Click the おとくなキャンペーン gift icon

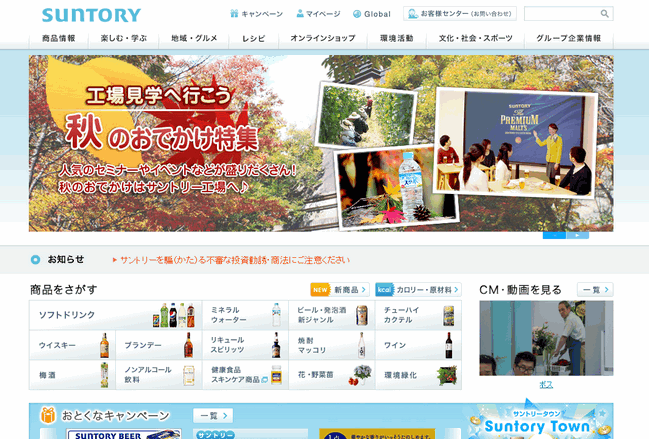(x=48, y=415)
